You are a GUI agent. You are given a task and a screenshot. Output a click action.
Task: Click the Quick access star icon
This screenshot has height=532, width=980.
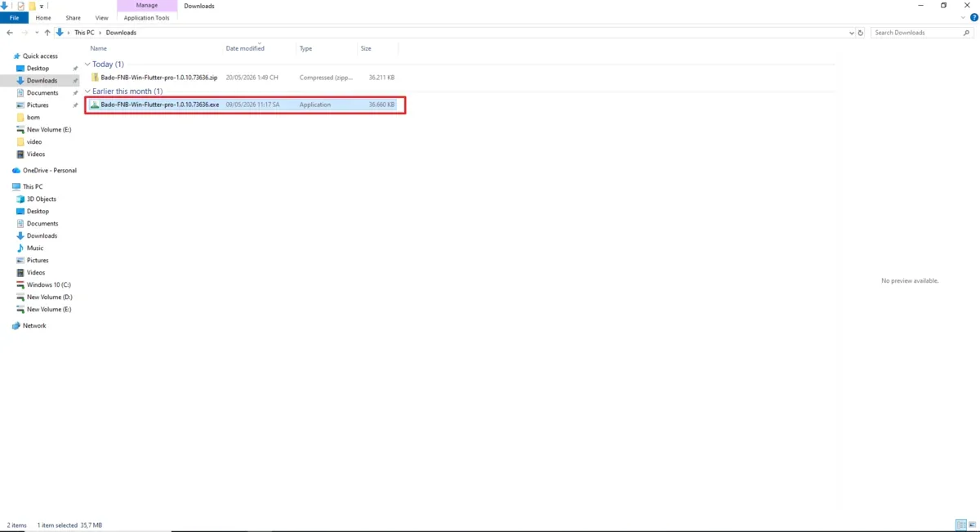point(16,56)
